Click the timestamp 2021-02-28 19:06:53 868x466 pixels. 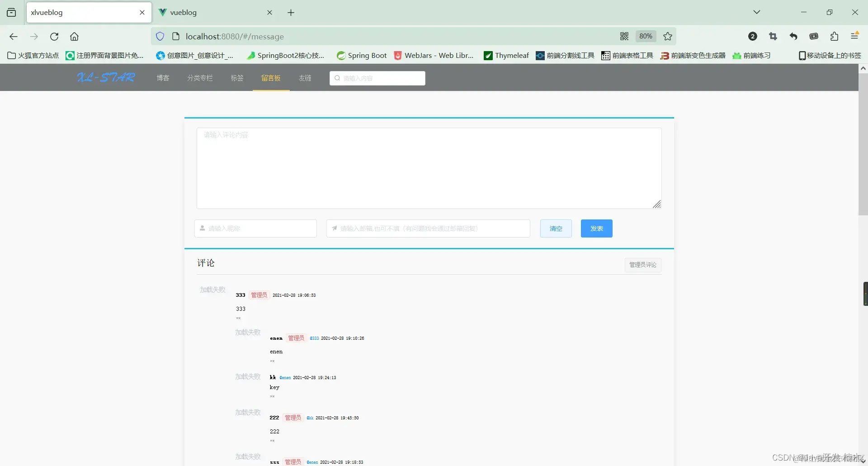click(294, 295)
